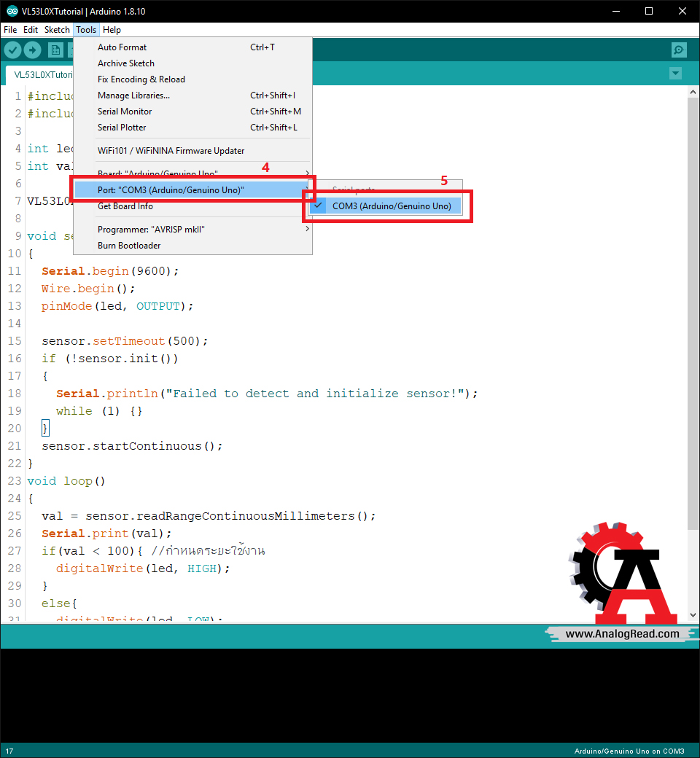Click the "digitalWrite(led, HIGH);" line
Image resolution: width=700 pixels, height=758 pixels.
(143, 568)
